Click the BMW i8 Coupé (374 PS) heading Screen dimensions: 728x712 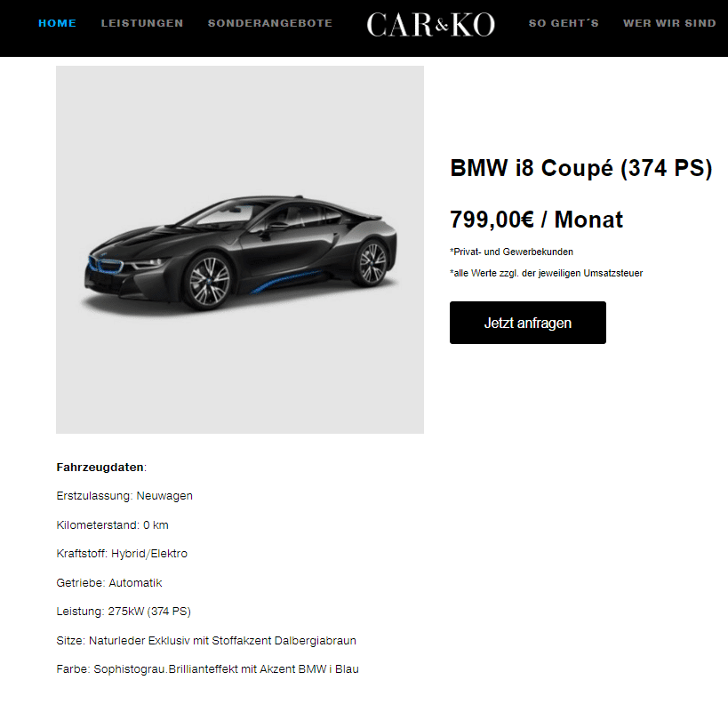pos(580,168)
